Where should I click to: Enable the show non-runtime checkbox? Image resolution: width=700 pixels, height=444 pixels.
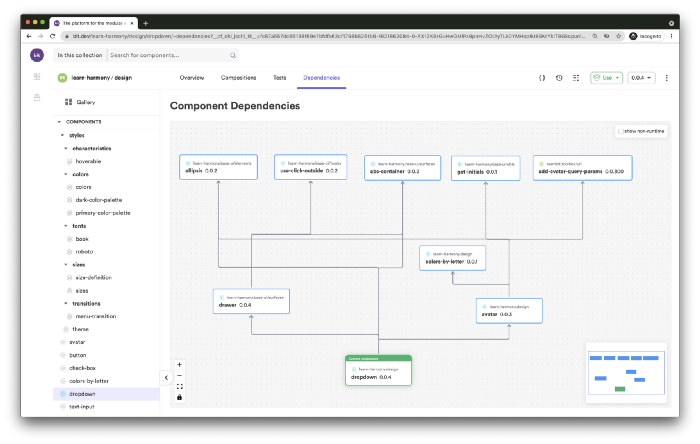point(621,131)
